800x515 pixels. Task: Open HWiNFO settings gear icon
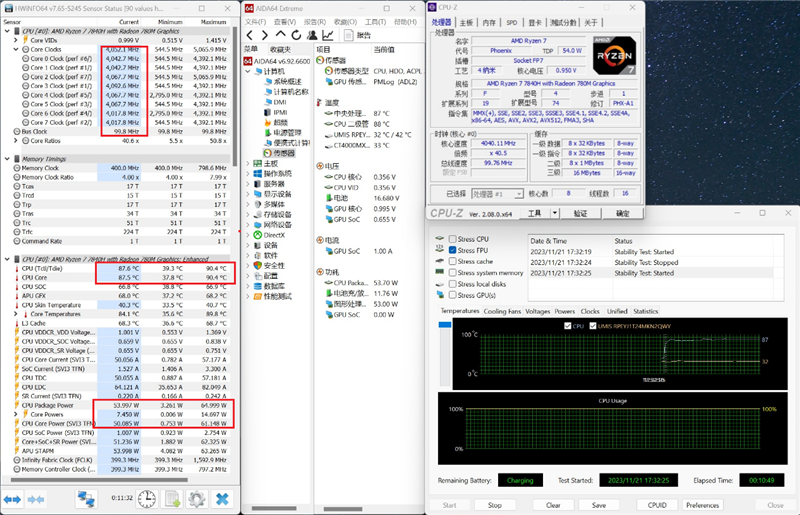point(197,499)
